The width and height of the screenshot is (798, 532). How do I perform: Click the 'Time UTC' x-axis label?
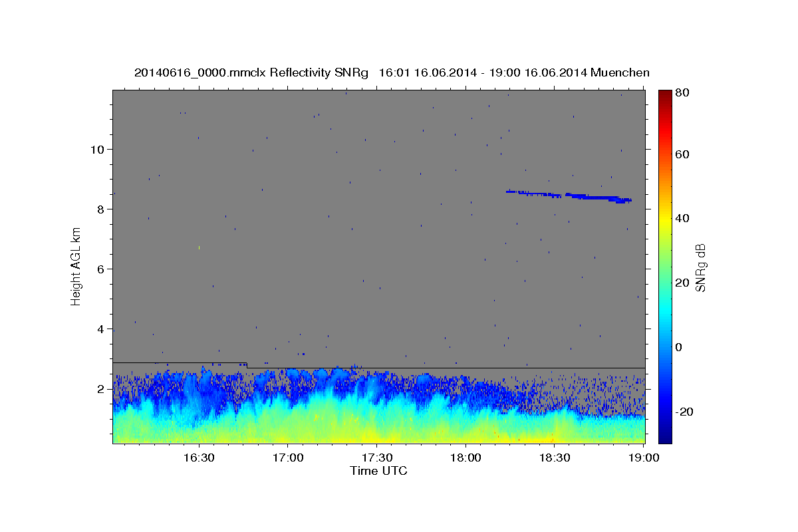pos(378,471)
